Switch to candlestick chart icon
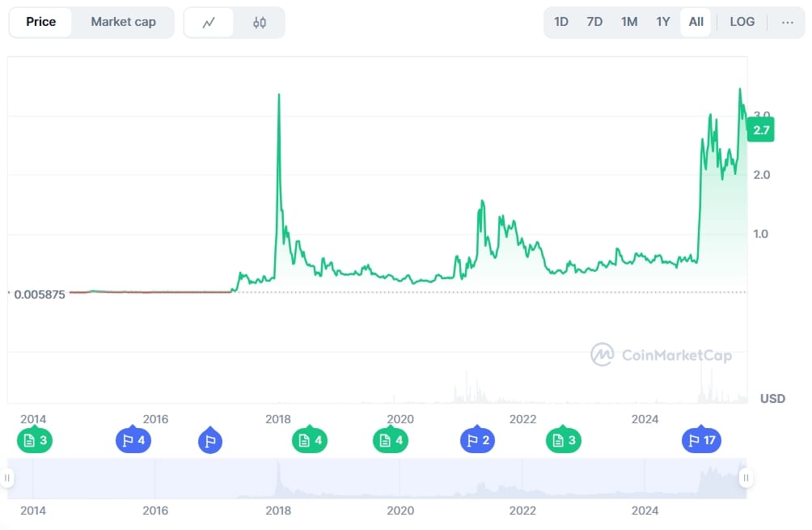812x530 pixels. pyautogui.click(x=260, y=23)
